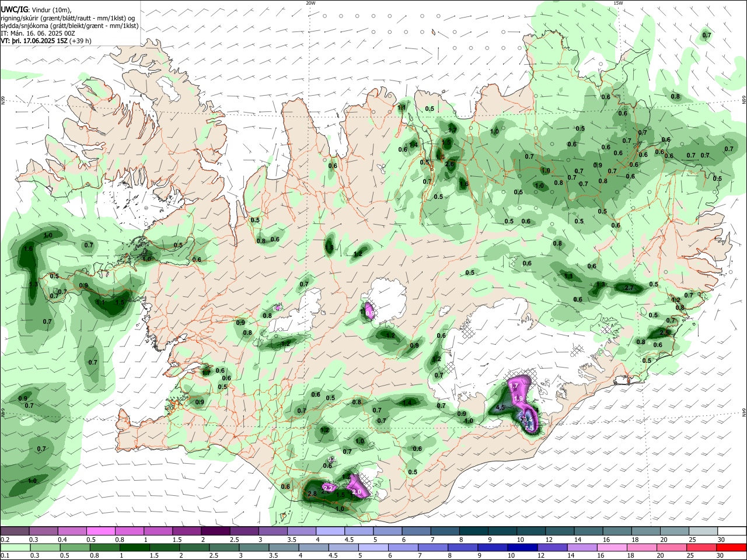Click the red swatch after 30 in lower legend
The height and width of the screenshot is (560, 747).
point(731,547)
